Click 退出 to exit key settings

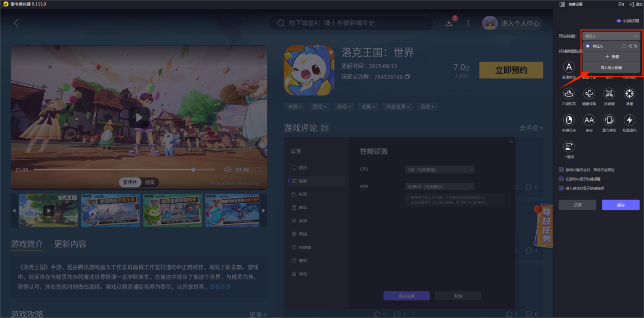tap(635, 4)
